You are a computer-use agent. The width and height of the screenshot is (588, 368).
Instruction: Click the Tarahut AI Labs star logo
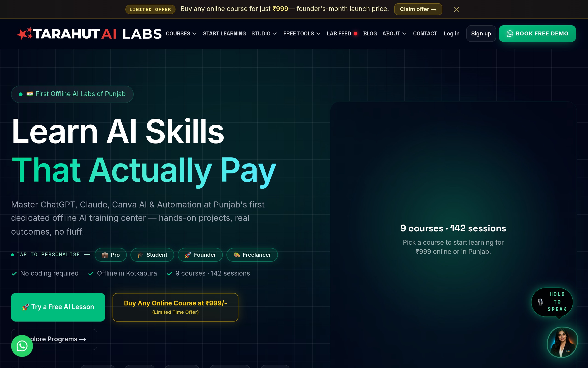[25, 34]
